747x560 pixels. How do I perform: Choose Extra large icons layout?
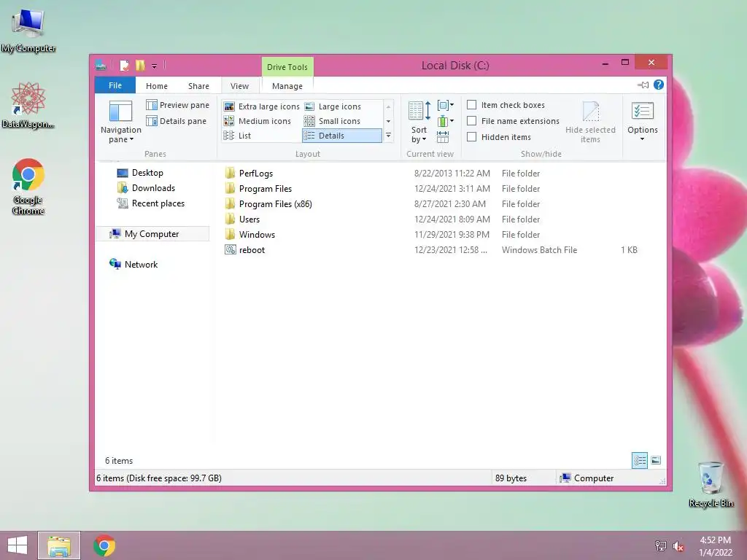(262, 106)
